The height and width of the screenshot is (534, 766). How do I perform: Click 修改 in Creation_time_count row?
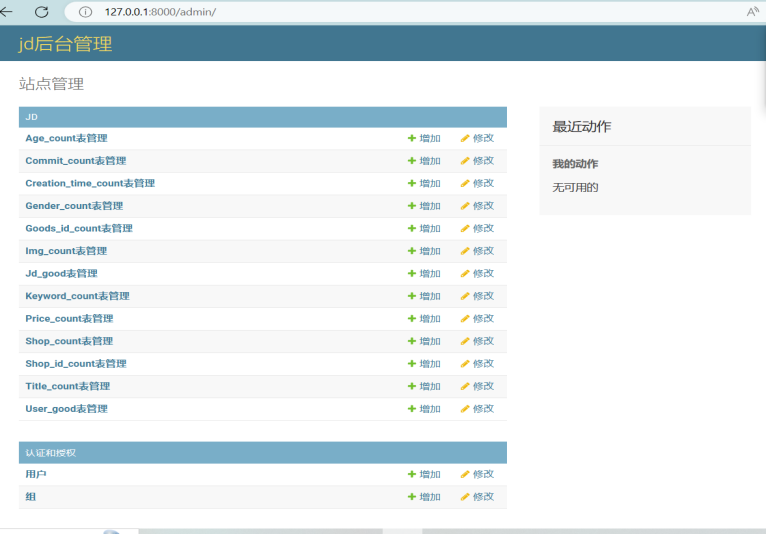click(477, 183)
